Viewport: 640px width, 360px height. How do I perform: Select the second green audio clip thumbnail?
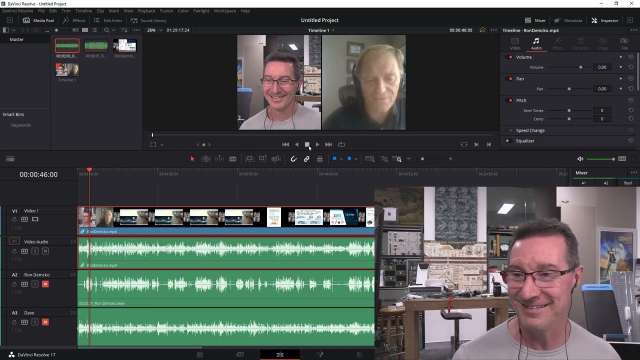tap(96, 46)
